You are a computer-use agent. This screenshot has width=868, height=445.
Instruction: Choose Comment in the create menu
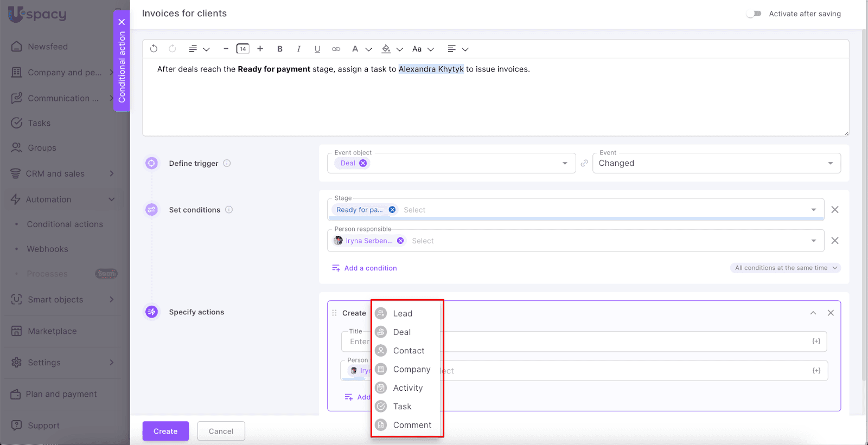(412, 425)
